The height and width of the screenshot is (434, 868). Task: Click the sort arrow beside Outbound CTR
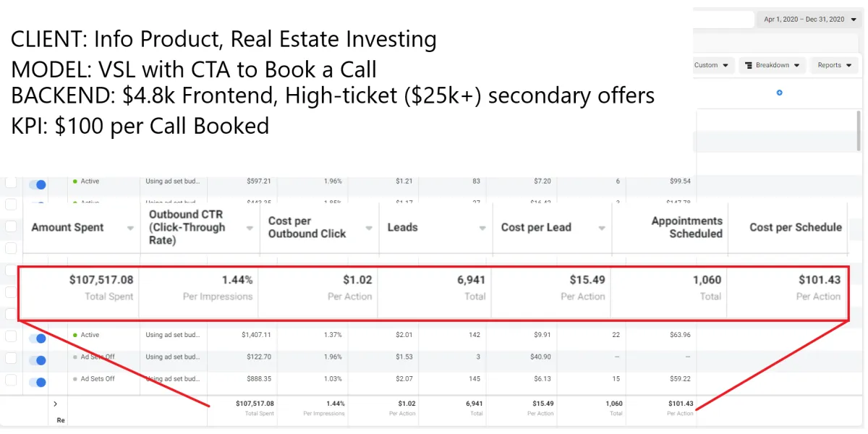[x=249, y=228]
